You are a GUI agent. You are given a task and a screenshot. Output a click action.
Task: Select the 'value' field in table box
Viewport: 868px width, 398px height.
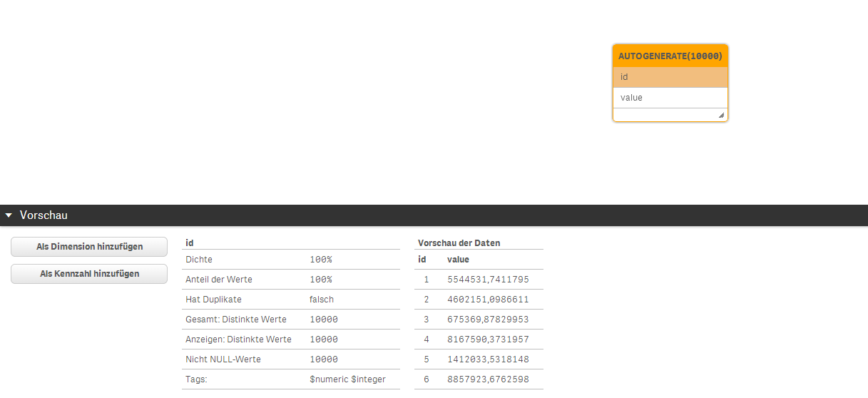pyautogui.click(x=670, y=98)
